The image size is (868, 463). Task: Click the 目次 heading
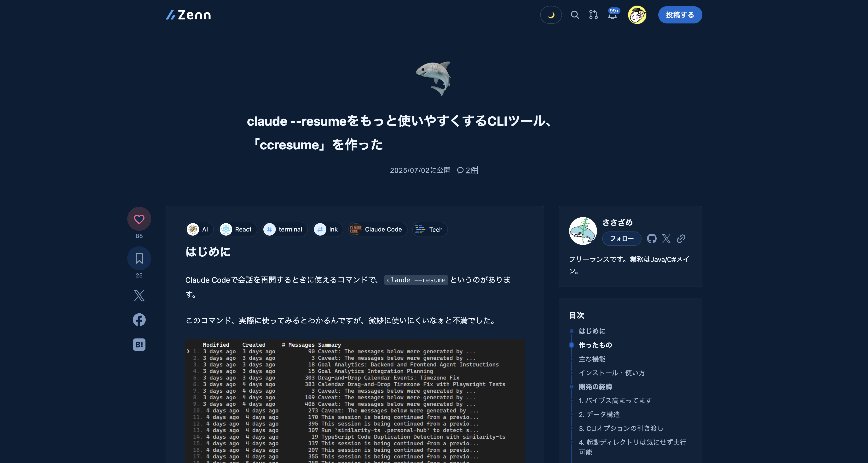pos(577,316)
